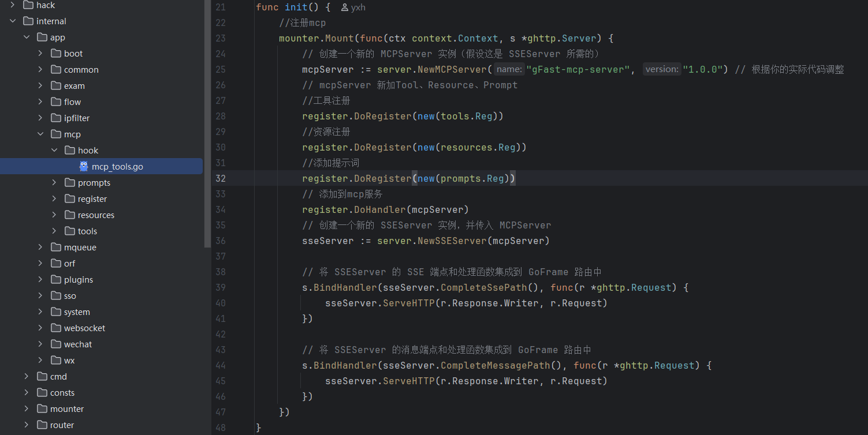The image size is (868, 435).
Task: Click the orf folder icon
Action: tap(55, 264)
